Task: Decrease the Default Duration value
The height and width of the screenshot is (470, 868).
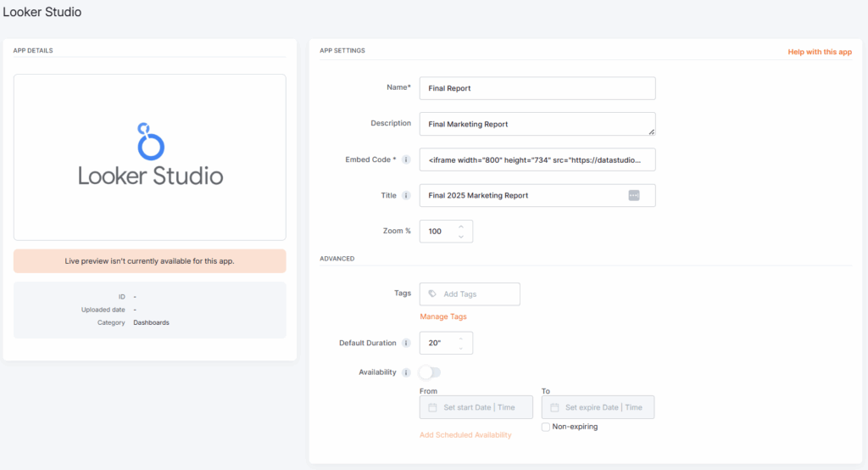Action: (461, 348)
